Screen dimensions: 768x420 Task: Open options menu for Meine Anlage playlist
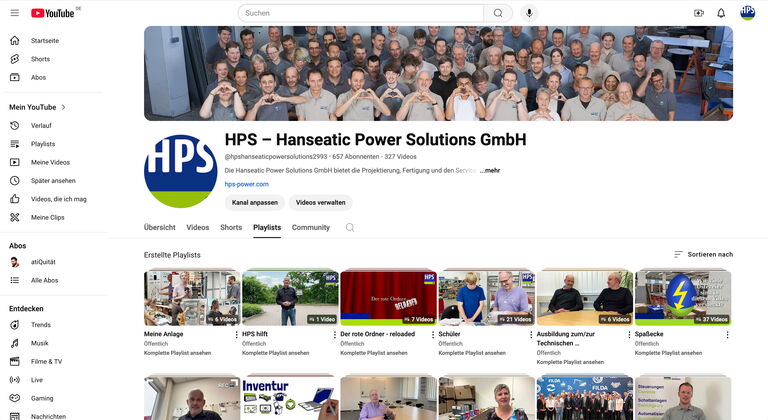coord(237,334)
